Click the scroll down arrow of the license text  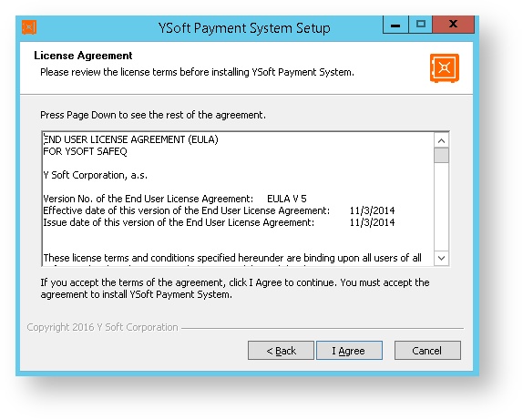pyautogui.click(x=441, y=258)
